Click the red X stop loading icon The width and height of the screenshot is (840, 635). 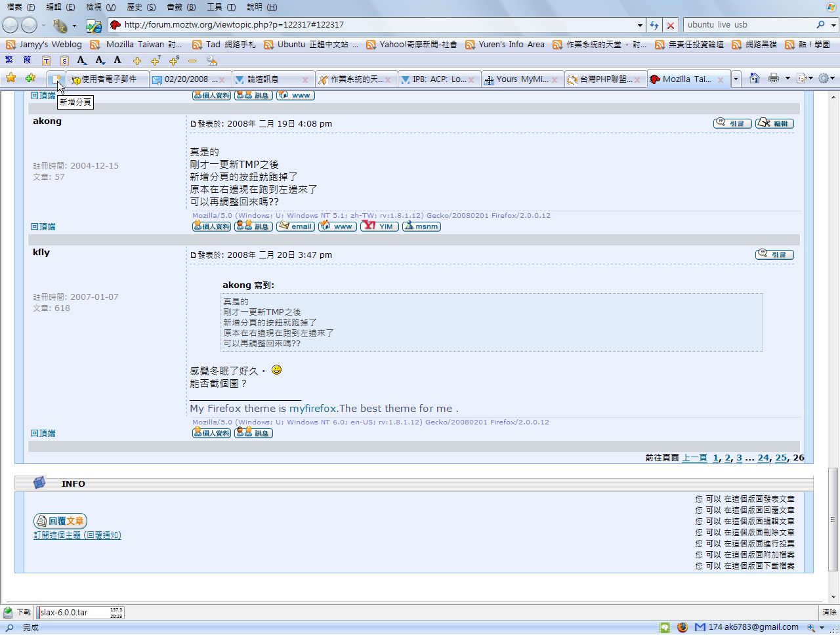click(x=670, y=25)
